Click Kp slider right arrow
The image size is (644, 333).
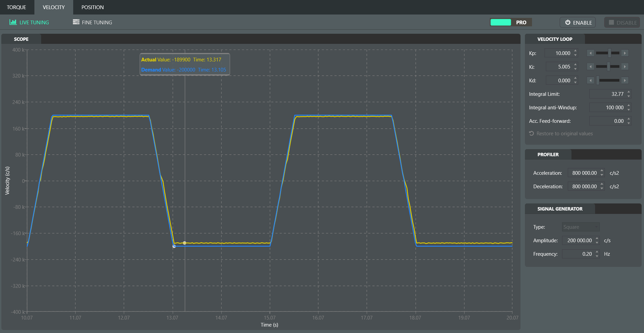point(625,53)
